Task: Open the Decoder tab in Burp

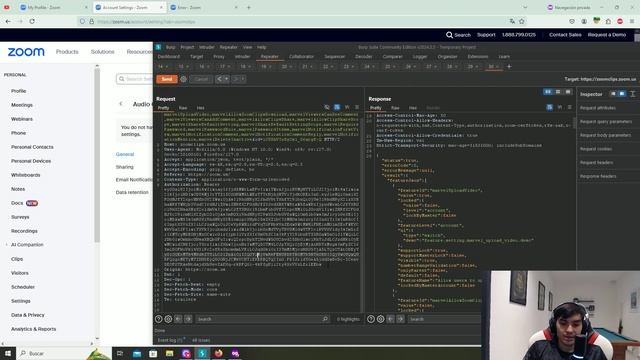Action: pyautogui.click(x=363, y=57)
